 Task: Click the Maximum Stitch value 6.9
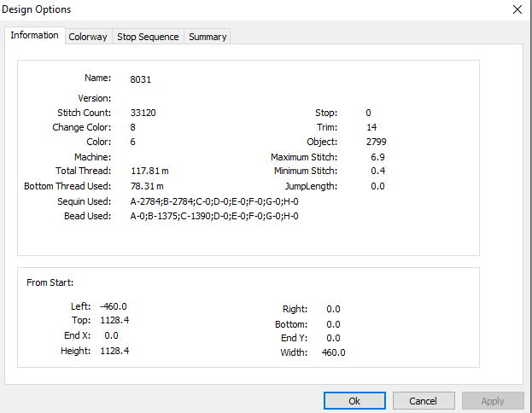pos(377,157)
